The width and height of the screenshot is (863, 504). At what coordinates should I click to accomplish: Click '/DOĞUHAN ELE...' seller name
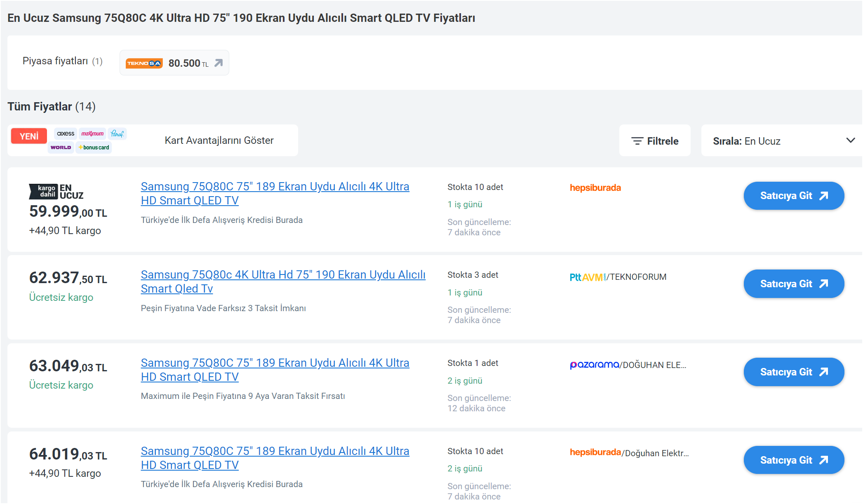(653, 365)
